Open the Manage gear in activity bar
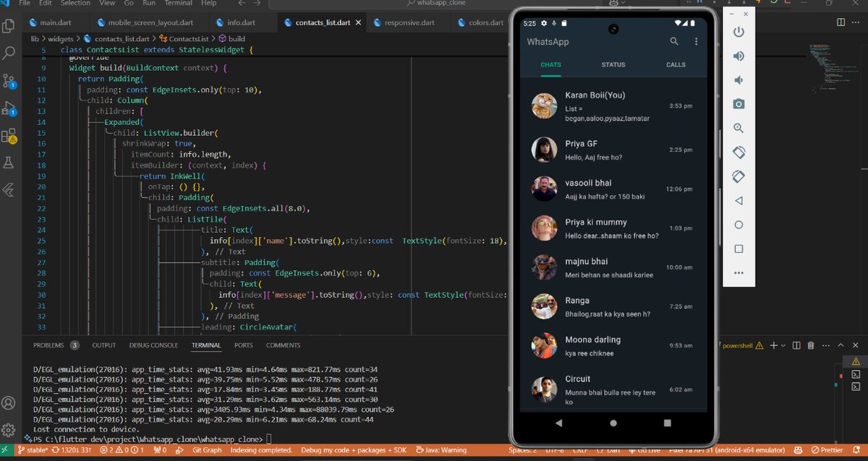The width and height of the screenshot is (868, 461). (x=9, y=429)
